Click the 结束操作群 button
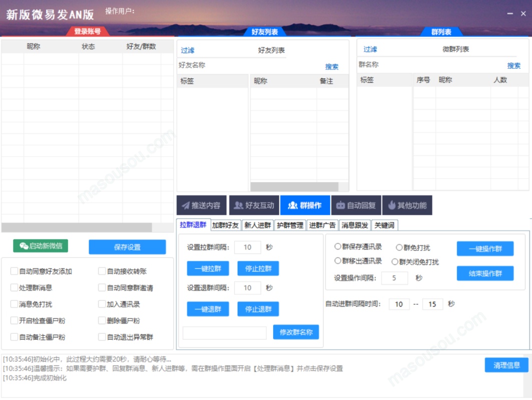The height and width of the screenshot is (400, 532). 485,273
